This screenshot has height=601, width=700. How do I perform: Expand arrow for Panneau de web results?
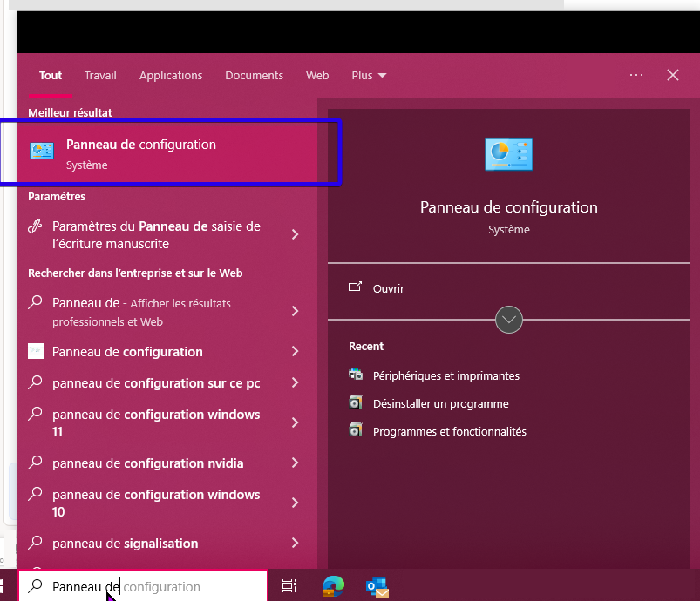click(296, 311)
